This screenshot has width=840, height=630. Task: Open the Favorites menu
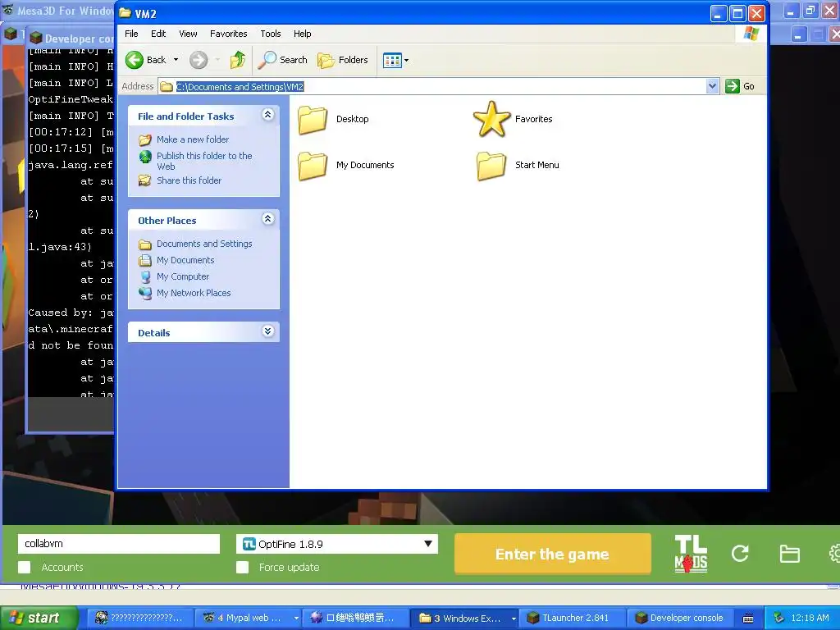pyautogui.click(x=228, y=34)
